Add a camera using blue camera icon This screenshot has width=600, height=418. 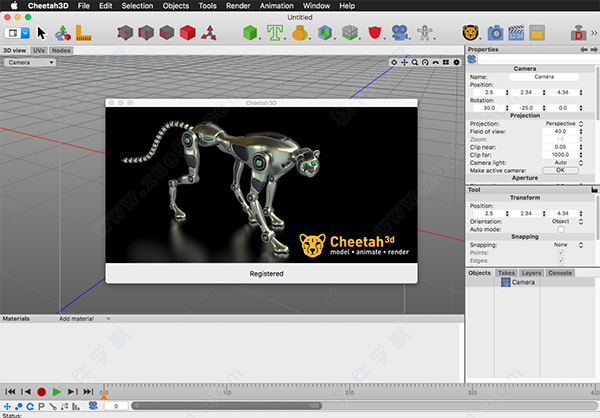click(x=399, y=33)
